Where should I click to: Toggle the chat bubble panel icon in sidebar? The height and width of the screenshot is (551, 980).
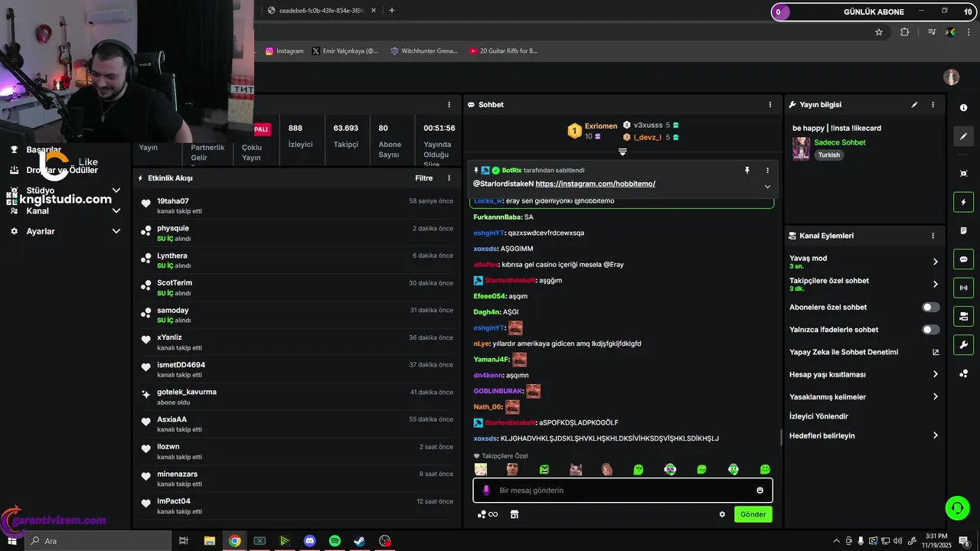click(x=963, y=259)
